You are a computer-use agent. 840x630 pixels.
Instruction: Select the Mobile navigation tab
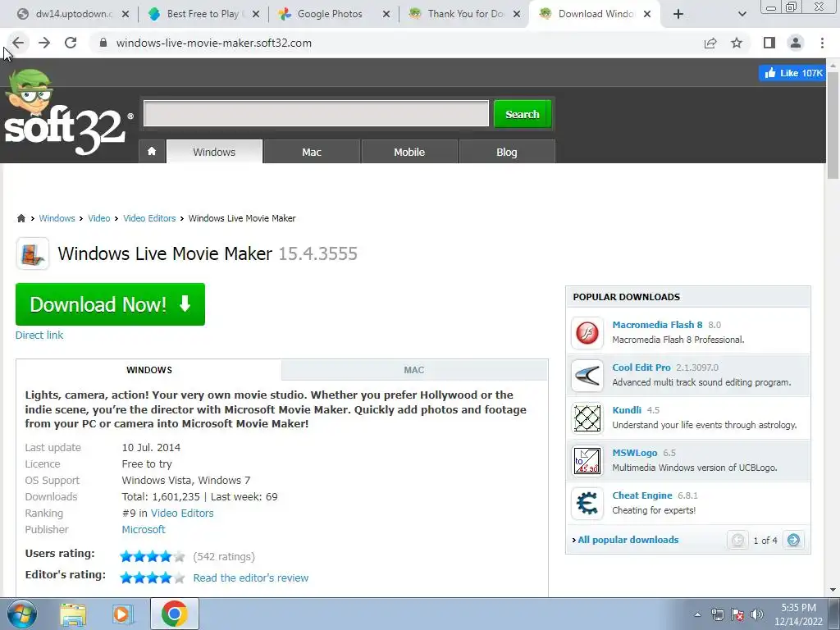coord(409,152)
